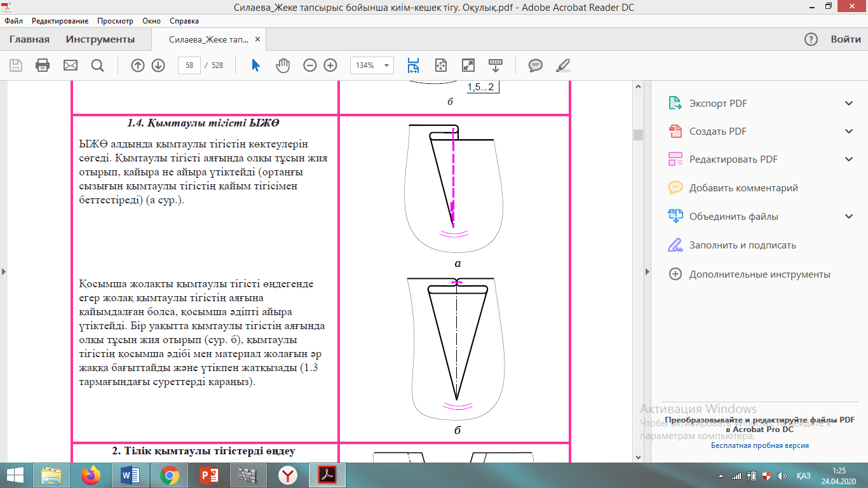
Task: Switch to the Инструменты tab
Action: pyautogui.click(x=100, y=39)
